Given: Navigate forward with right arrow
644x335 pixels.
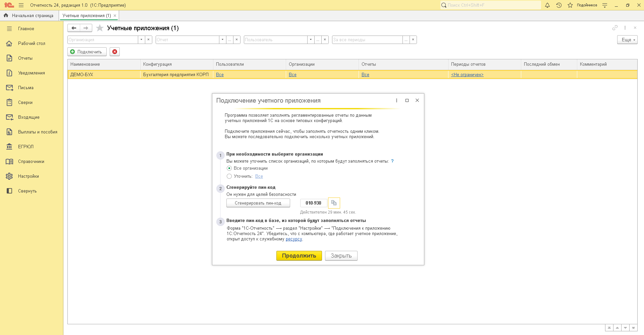Looking at the screenshot, I should point(86,28).
